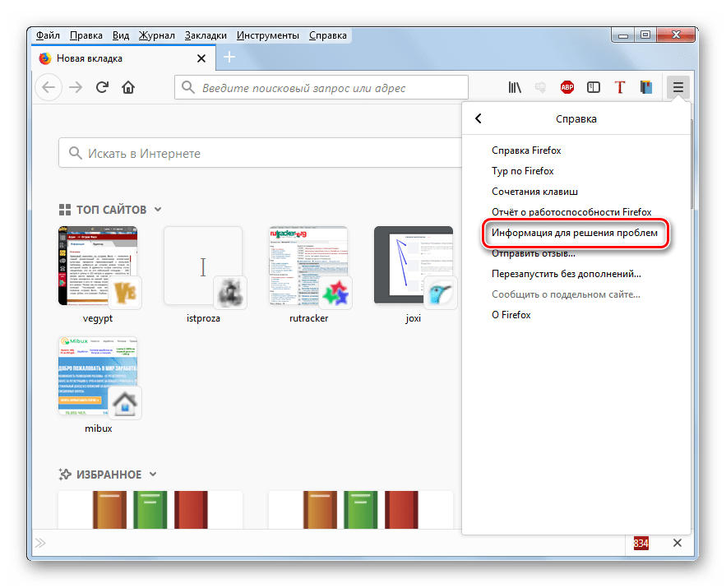The height and width of the screenshot is (588, 726).
Task: Click the hamburger menu button
Action: coord(677,87)
